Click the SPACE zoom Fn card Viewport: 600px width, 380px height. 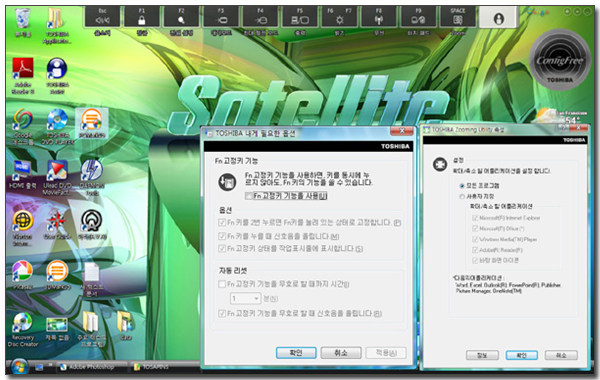pyautogui.click(x=458, y=17)
